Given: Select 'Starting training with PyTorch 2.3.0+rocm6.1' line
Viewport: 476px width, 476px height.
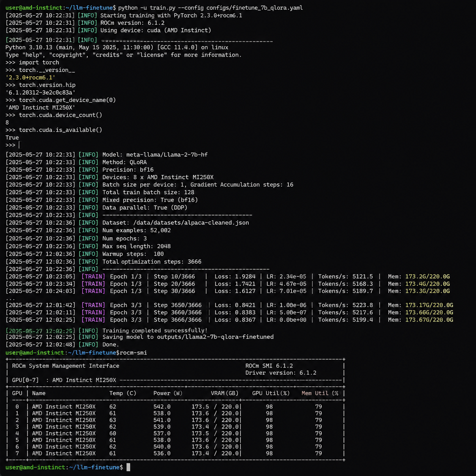Looking at the screenshot, I should tap(171, 16).
